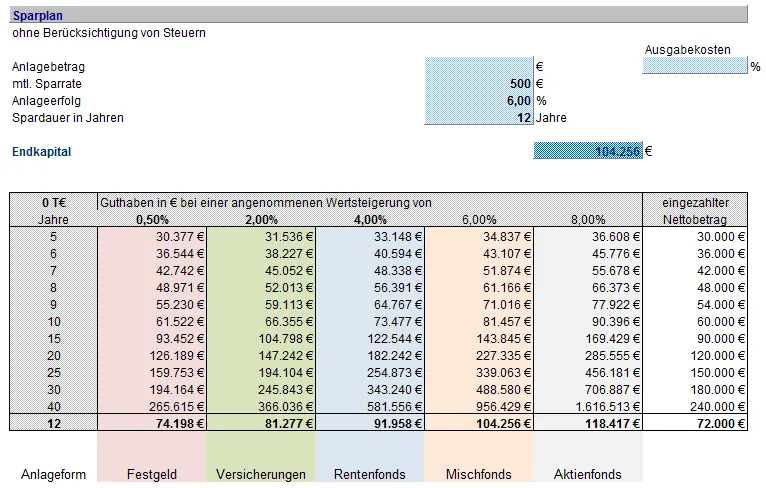Click the Aktienfonds investment type label
This screenshot has width=766, height=488.
pyautogui.click(x=588, y=474)
